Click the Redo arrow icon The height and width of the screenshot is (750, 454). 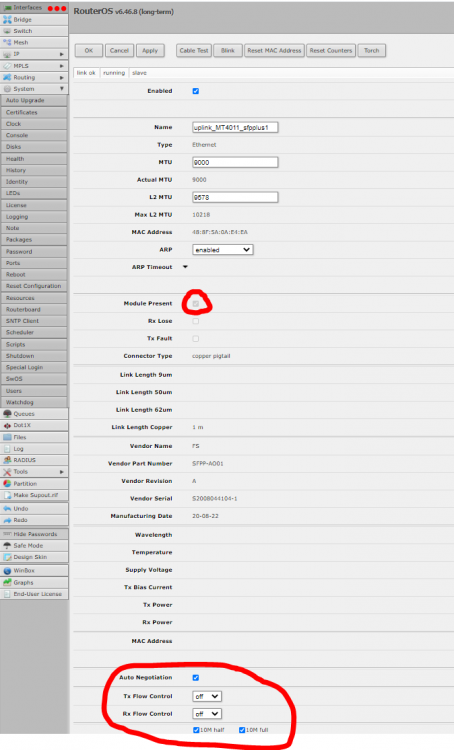tap(7, 520)
